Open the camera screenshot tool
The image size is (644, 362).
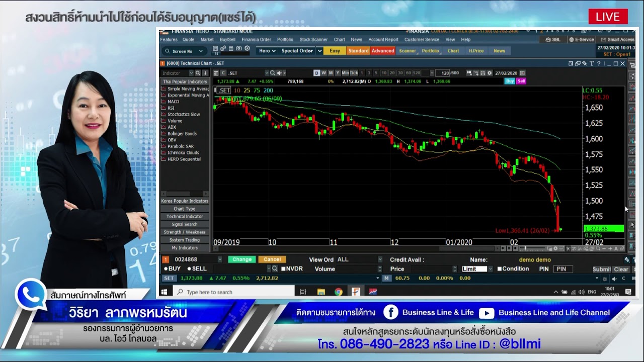click(x=239, y=48)
